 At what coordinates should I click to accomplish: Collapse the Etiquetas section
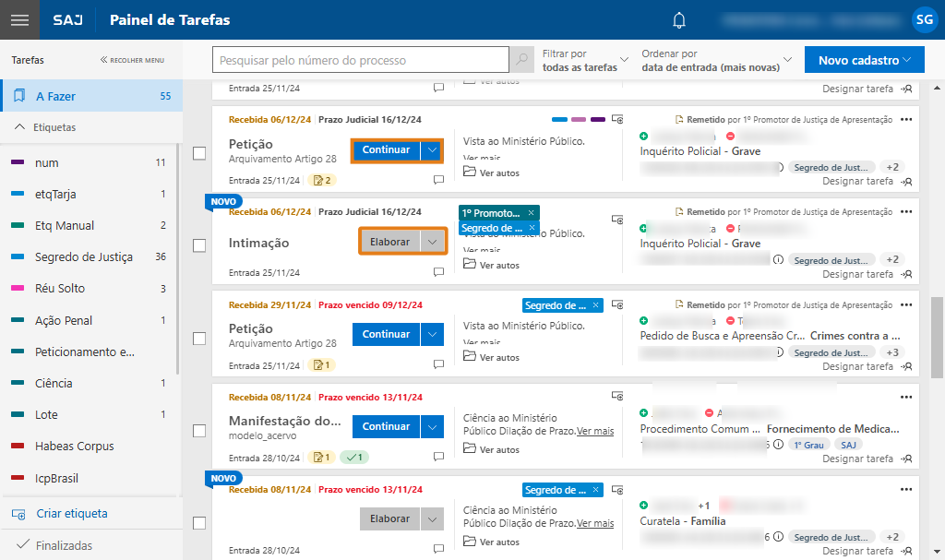tap(20, 127)
